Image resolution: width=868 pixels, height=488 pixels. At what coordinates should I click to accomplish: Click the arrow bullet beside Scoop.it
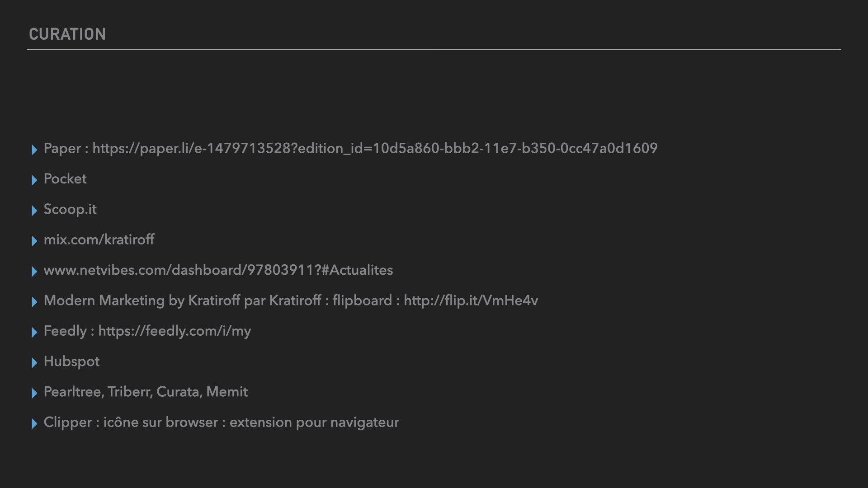(x=34, y=211)
